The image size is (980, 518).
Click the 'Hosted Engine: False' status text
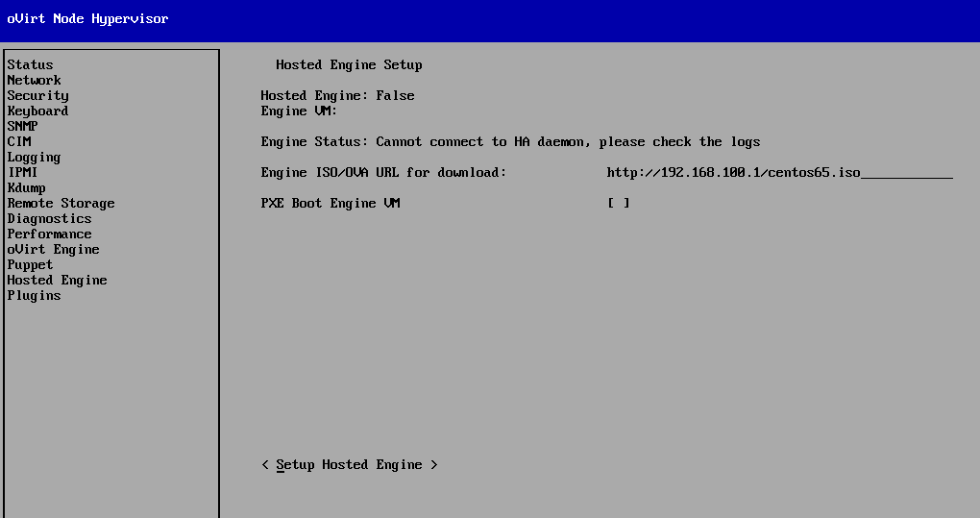tap(337, 95)
